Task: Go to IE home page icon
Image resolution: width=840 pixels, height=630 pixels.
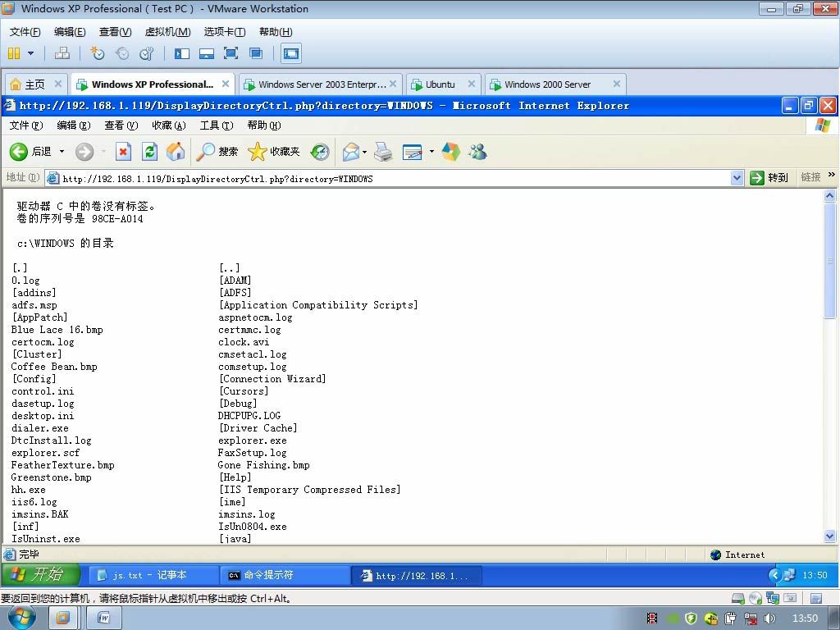Action: pyautogui.click(x=176, y=152)
